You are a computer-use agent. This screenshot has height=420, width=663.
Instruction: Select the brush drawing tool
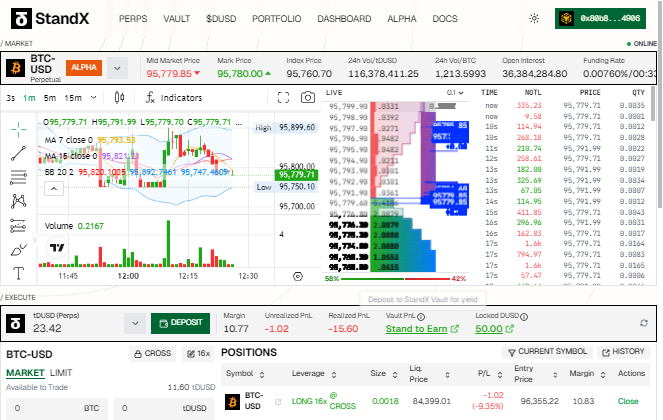(18, 250)
